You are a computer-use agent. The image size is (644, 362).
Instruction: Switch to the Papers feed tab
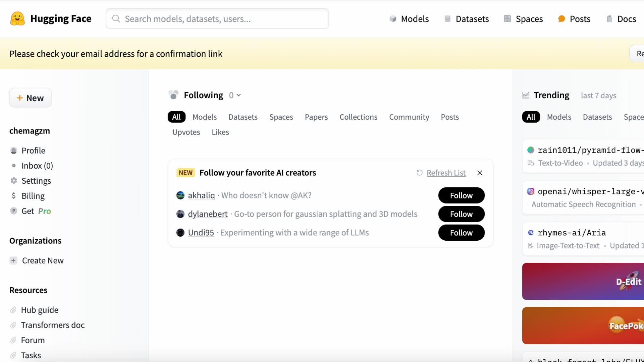(x=316, y=117)
